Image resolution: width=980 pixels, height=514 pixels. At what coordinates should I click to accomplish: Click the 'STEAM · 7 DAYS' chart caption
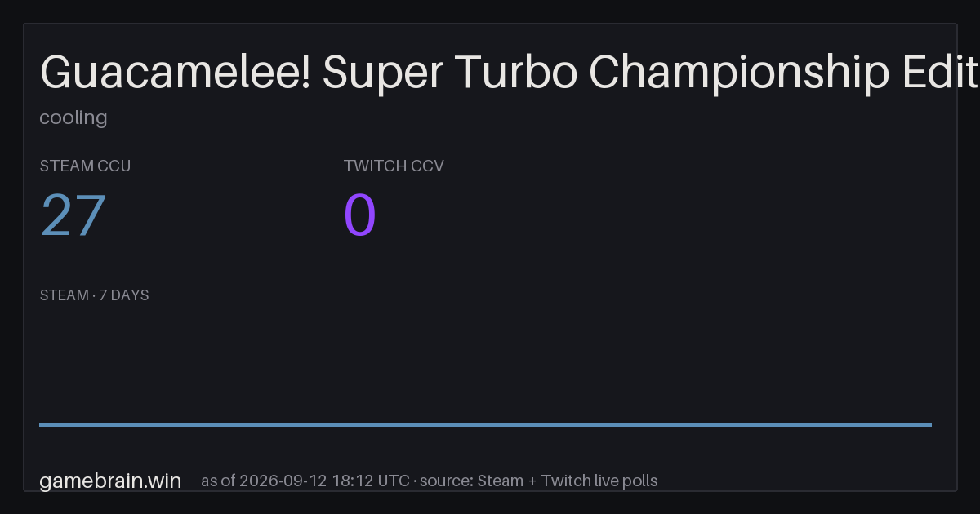[95, 295]
